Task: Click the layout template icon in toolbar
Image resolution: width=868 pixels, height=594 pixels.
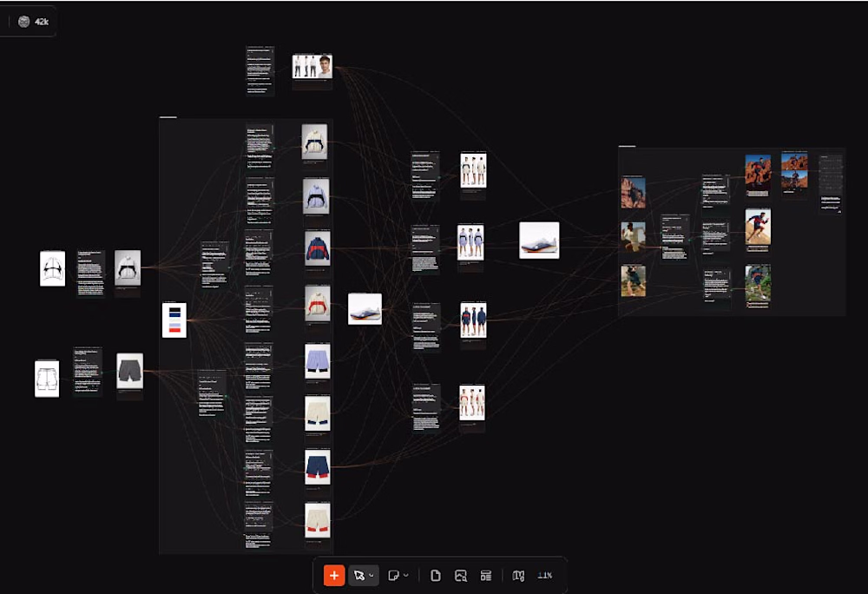Action: pyautogui.click(x=485, y=576)
